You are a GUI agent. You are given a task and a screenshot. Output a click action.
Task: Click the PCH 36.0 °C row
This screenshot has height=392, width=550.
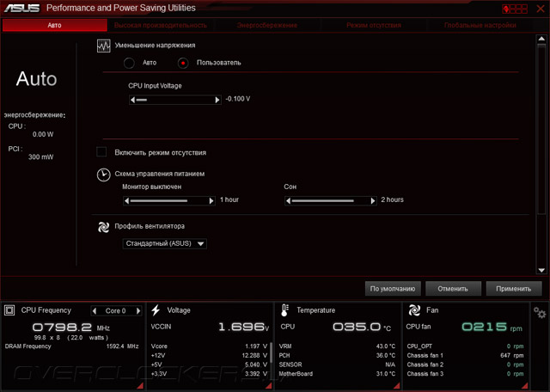click(x=337, y=356)
